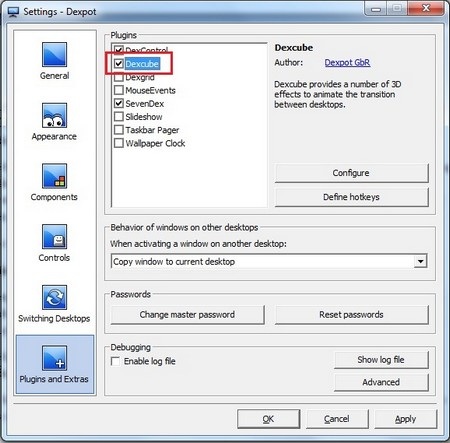450x443 pixels.
Task: Enable the Wallpaper Clock plugin checkbox
Action: [119, 143]
